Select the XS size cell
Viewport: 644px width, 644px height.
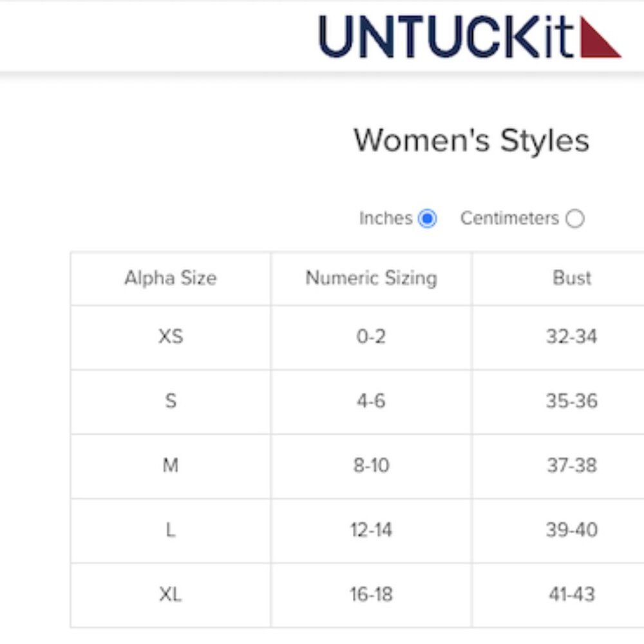click(x=171, y=337)
